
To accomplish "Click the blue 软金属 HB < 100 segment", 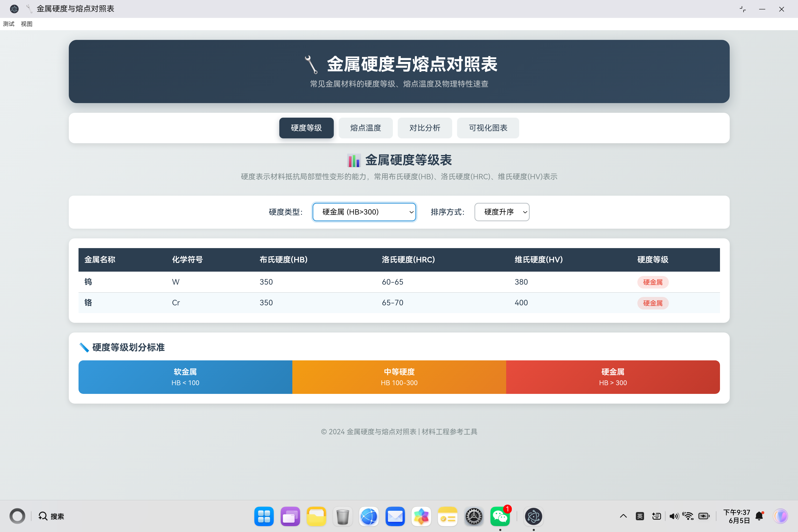I will tap(185, 377).
